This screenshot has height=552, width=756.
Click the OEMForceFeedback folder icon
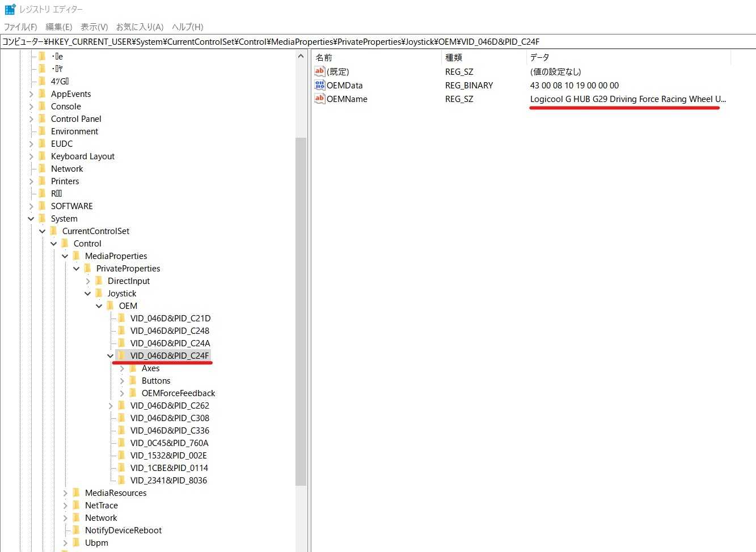click(133, 393)
